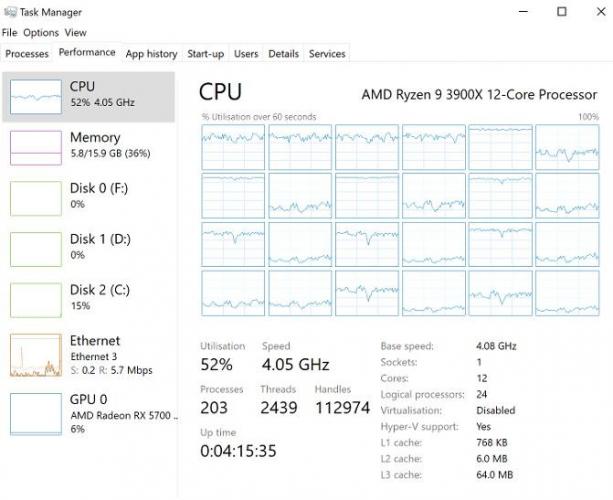Switch to the App history tab
This screenshot has height=500, width=613.
[151, 54]
